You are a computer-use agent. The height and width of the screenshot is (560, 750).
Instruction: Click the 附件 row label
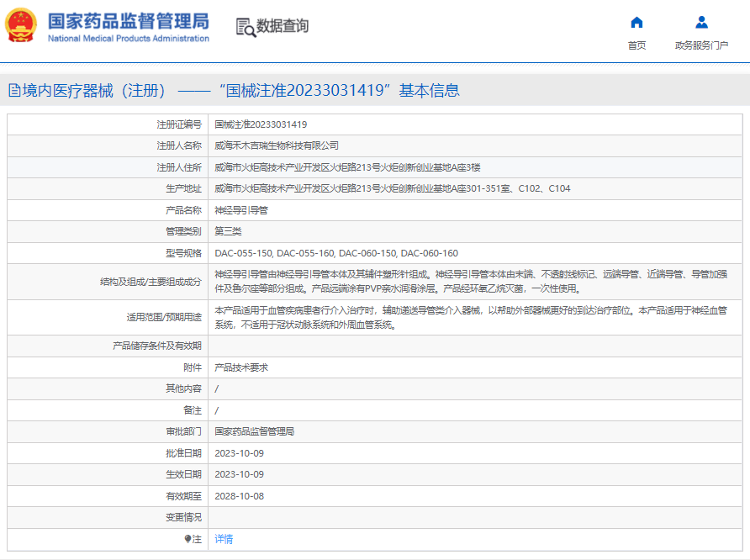pos(193,367)
